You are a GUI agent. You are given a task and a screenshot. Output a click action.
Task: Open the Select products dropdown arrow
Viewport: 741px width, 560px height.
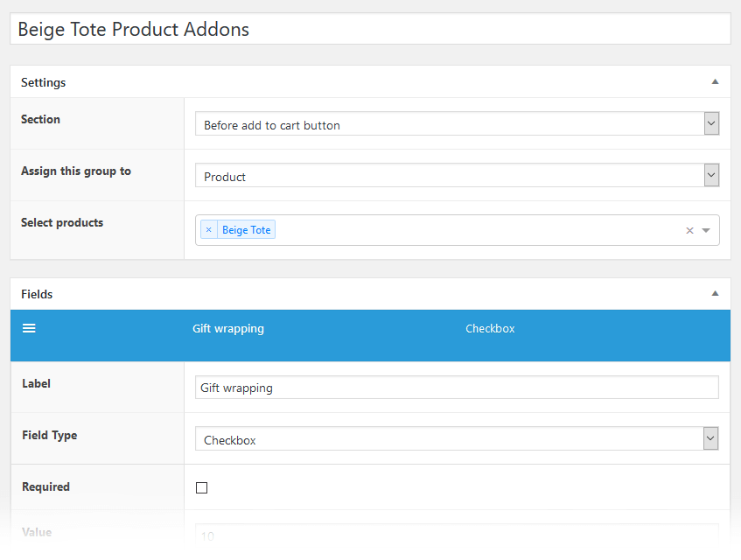706,231
